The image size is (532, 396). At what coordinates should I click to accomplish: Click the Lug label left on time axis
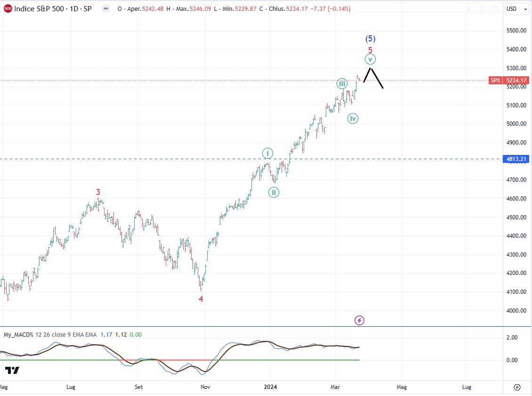(71, 387)
